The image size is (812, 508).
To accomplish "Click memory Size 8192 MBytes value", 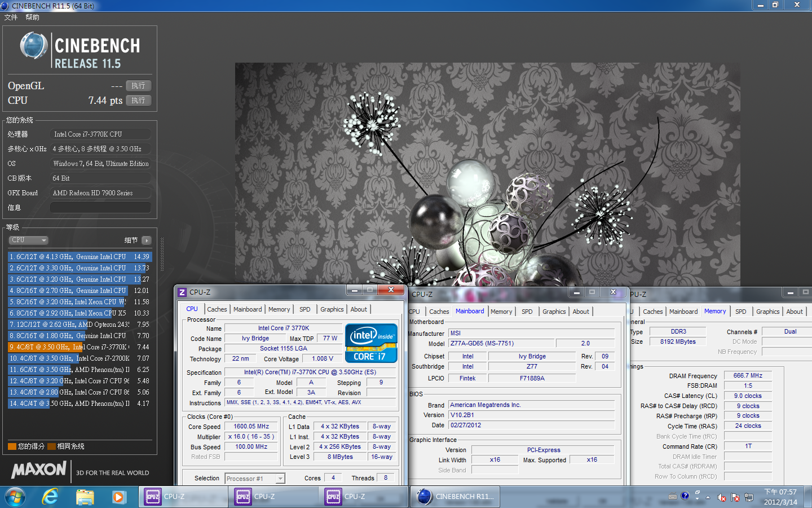I will pyautogui.click(x=678, y=342).
